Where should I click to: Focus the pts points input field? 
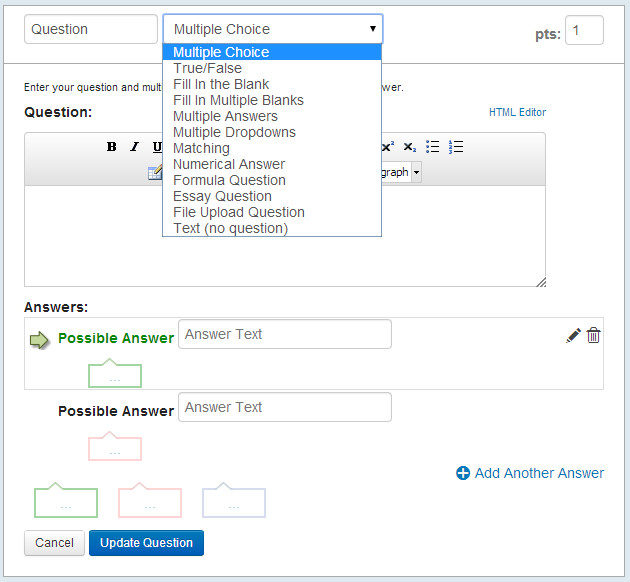click(584, 30)
